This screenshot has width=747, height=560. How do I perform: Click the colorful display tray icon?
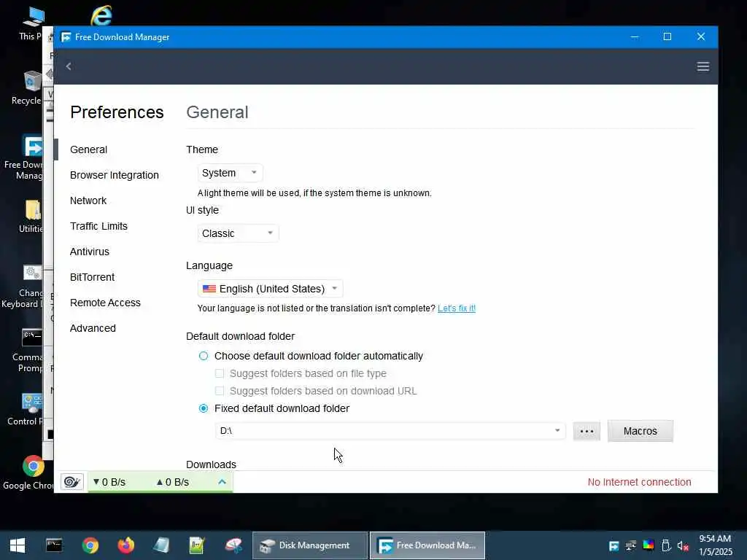pyautogui.click(x=649, y=545)
